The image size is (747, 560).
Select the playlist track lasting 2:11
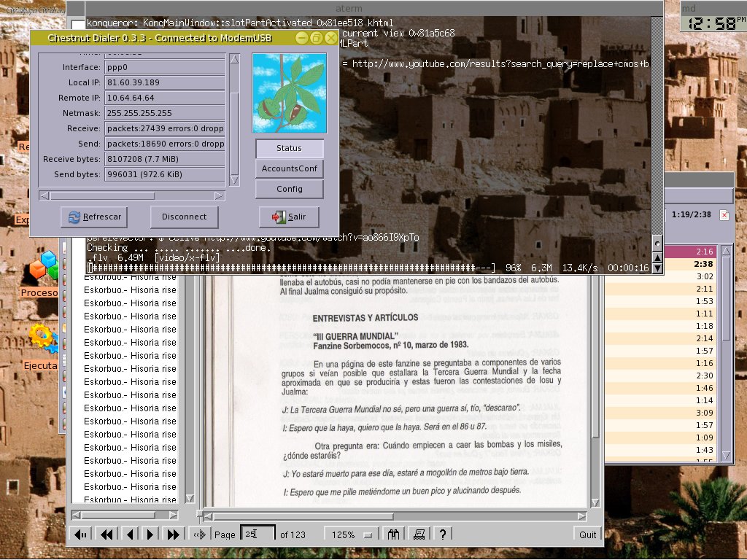click(x=661, y=289)
